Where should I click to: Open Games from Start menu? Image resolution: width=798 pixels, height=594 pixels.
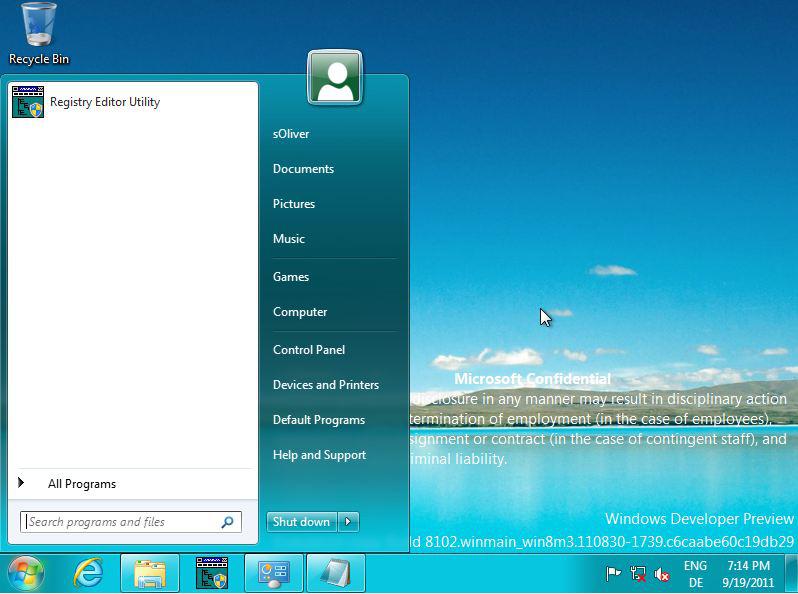[x=291, y=277]
